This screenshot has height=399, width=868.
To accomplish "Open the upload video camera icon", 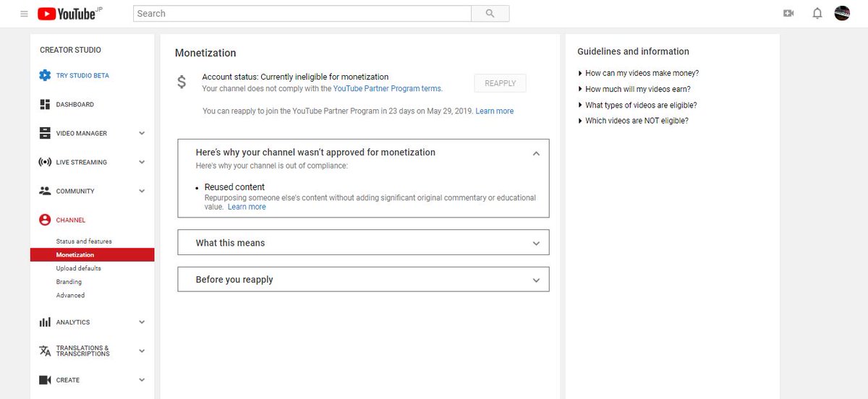I will tap(788, 14).
